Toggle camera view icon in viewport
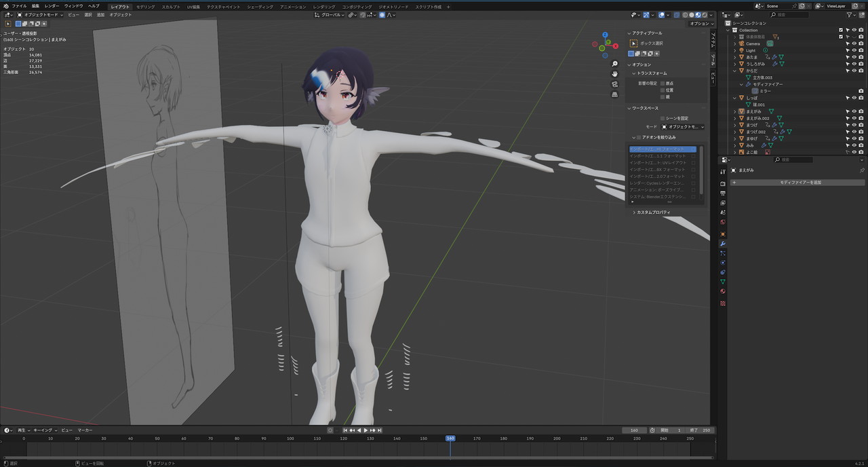Screen dimensions: 868x467 [614, 84]
